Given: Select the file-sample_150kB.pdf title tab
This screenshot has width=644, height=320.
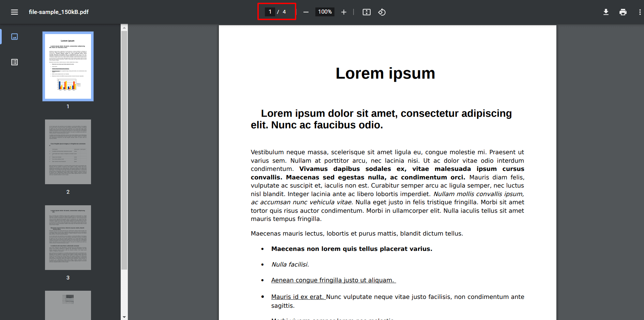Looking at the screenshot, I should 58,12.
